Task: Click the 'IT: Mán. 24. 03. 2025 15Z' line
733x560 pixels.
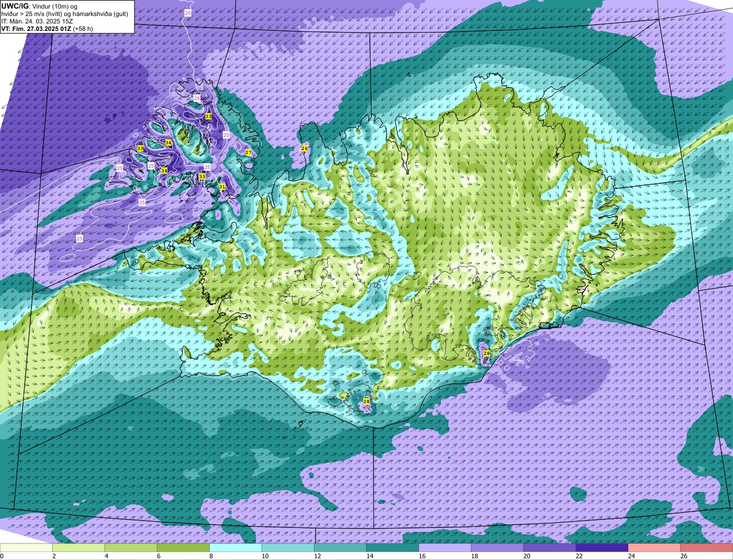Action: click(37, 21)
